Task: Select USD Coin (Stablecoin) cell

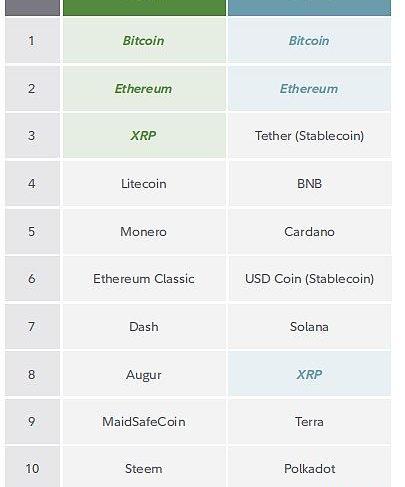Action: pos(309,279)
